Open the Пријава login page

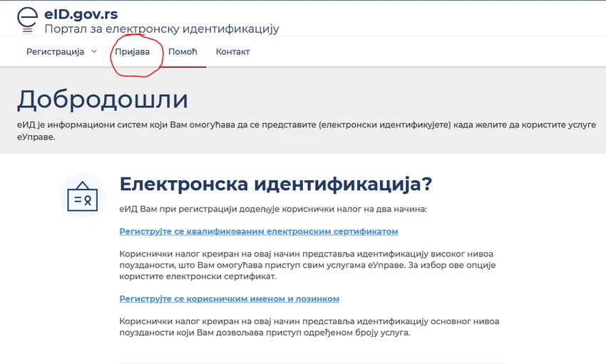132,52
